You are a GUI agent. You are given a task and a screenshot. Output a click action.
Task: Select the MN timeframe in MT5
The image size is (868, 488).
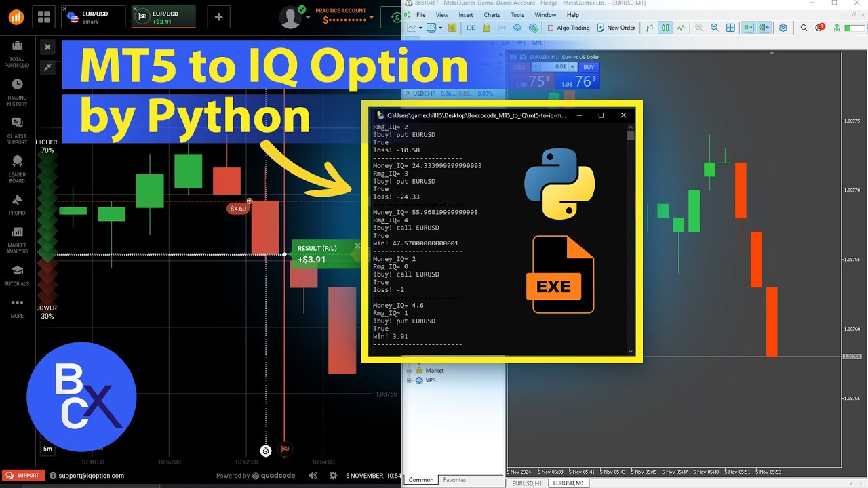pos(537,43)
